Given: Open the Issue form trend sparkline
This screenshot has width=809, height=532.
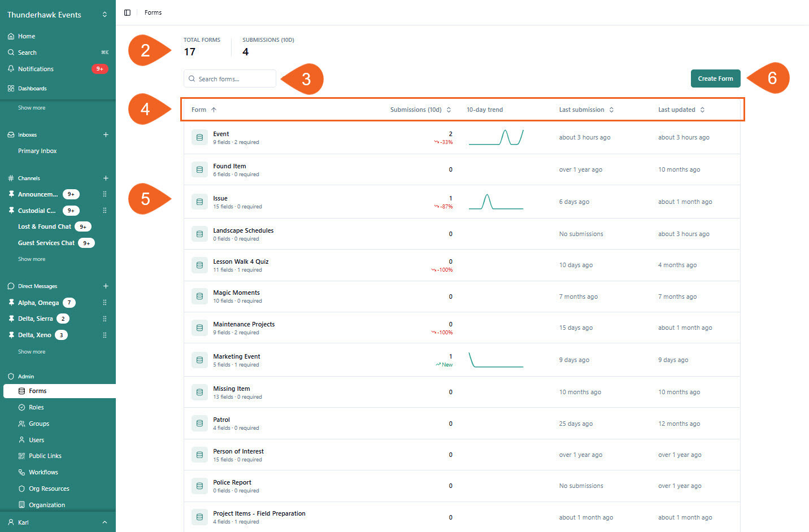Looking at the screenshot, I should tap(496, 202).
